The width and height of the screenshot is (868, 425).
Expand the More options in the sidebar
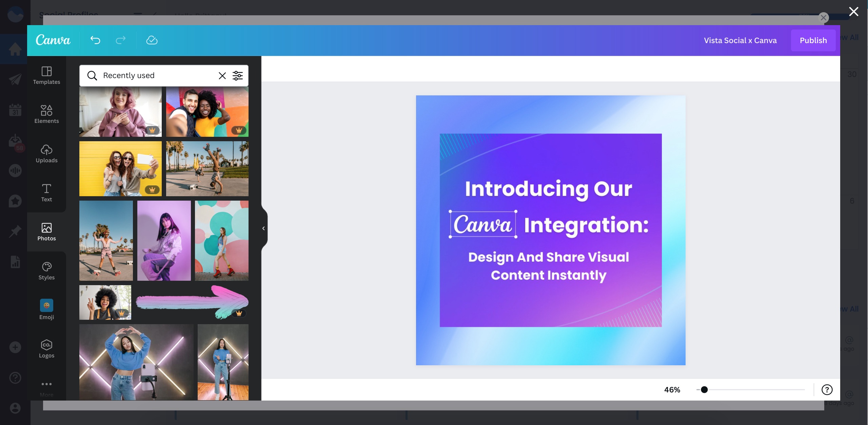point(46,387)
